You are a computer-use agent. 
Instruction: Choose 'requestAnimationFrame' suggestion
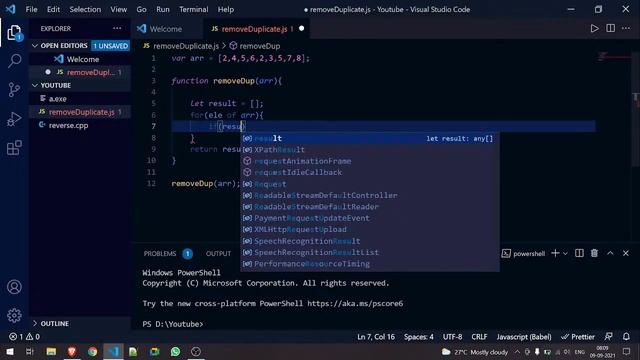369,161
